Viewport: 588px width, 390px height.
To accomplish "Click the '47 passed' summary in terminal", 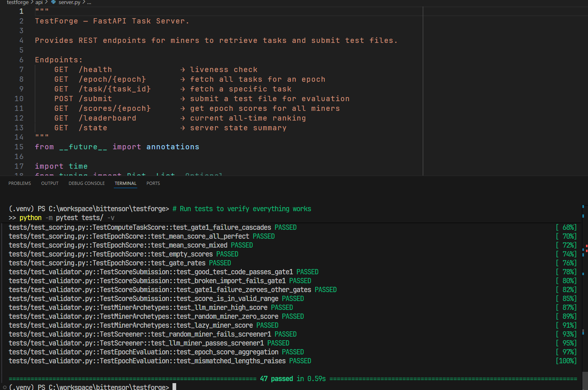I will point(276,379).
